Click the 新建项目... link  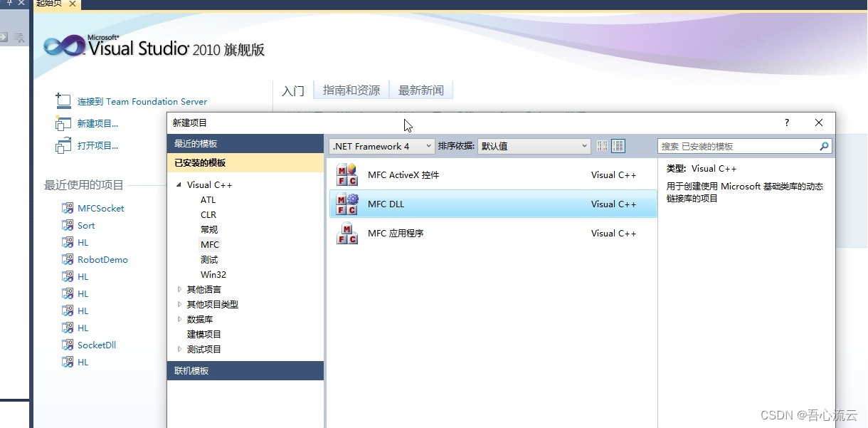click(98, 123)
